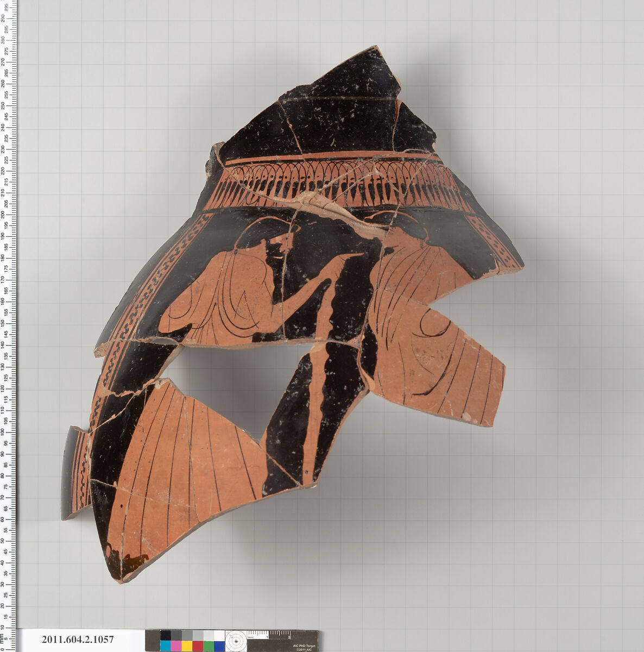Pick the yellow swatch on the color target

187,645
